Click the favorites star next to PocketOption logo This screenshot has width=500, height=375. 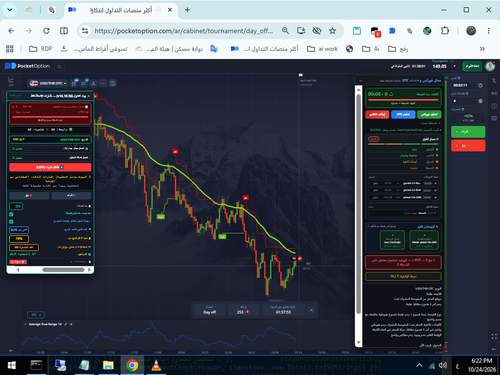[x=60, y=66]
